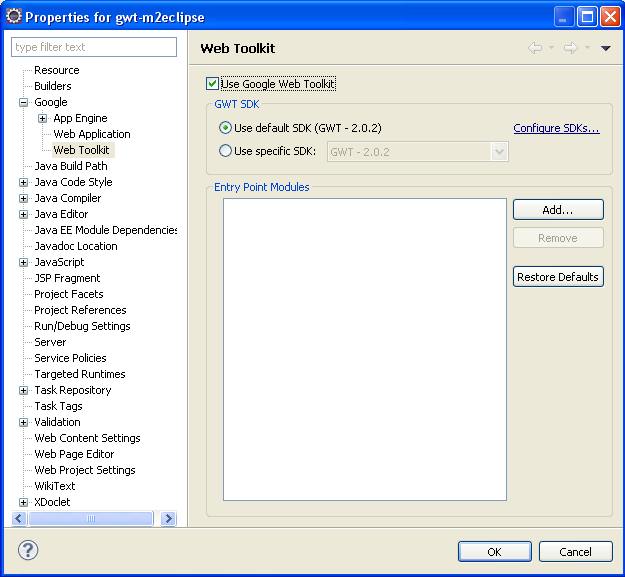Click tree scrollbar right arrow
Screen dimensions: 625x577
(x=169, y=518)
